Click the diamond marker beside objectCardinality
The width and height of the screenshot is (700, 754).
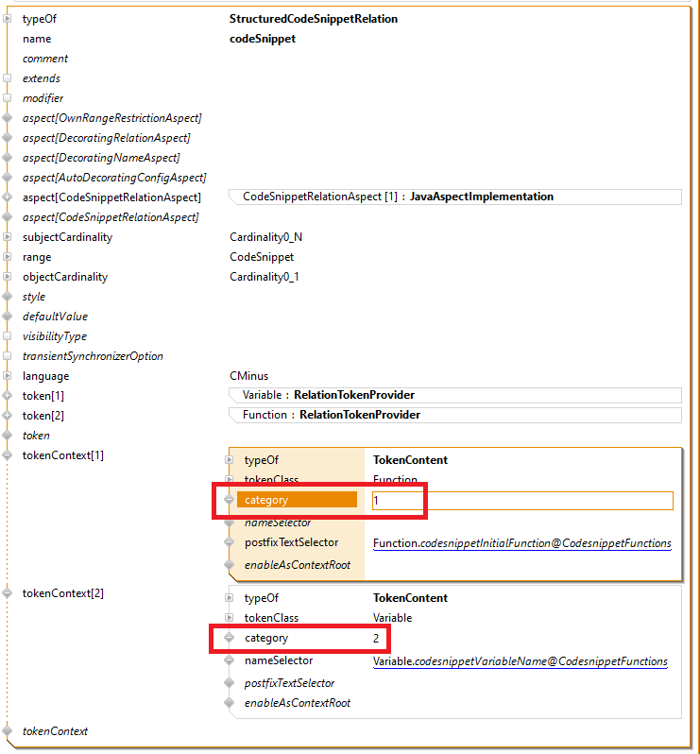(x=8, y=277)
